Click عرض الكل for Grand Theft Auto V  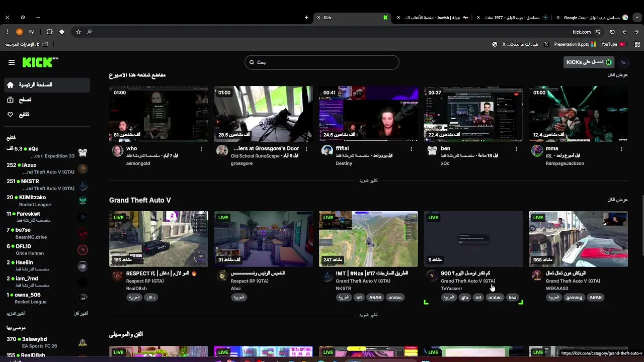point(617,200)
